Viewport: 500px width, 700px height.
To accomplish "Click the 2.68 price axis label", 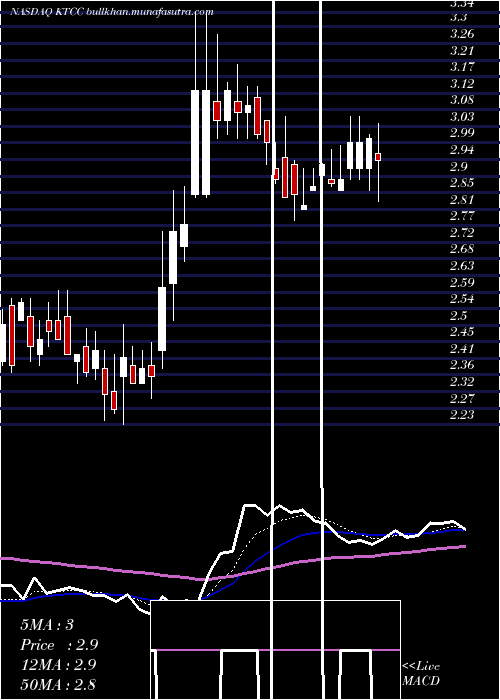I will pyautogui.click(x=462, y=249).
